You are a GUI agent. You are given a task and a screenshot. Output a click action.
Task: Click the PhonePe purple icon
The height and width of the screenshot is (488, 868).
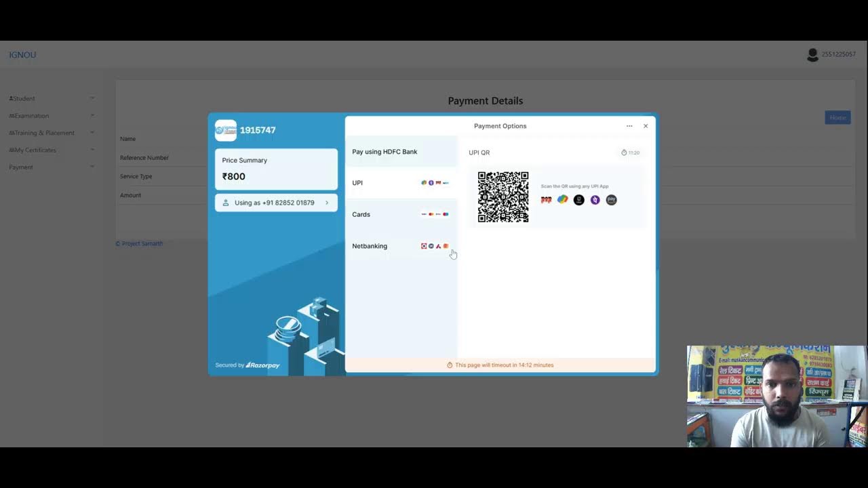pos(595,200)
